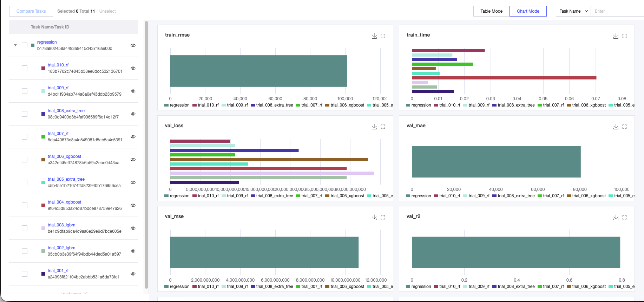The width and height of the screenshot is (644, 302).
Task: Open trial_006_xgboost task link
Action: 64,156
